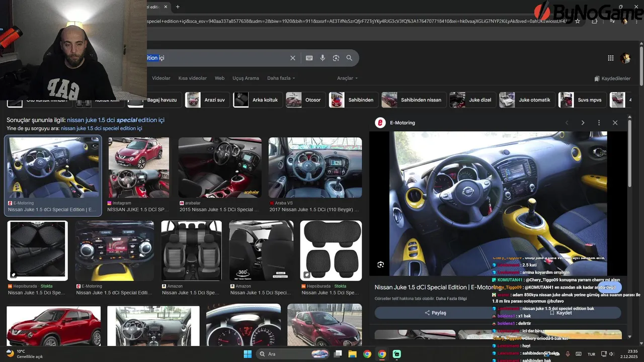Select the Juke dizel chip
Screen dimensions: 644x362
coord(472,100)
